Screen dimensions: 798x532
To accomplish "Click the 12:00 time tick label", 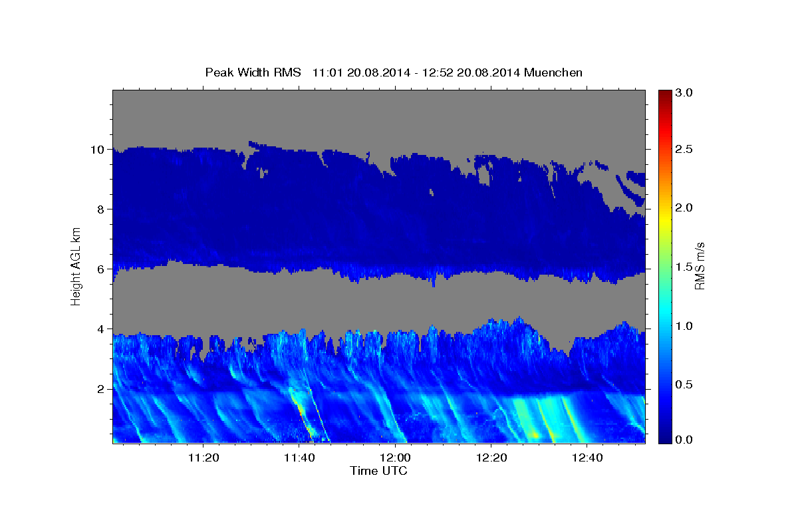I will coord(395,458).
